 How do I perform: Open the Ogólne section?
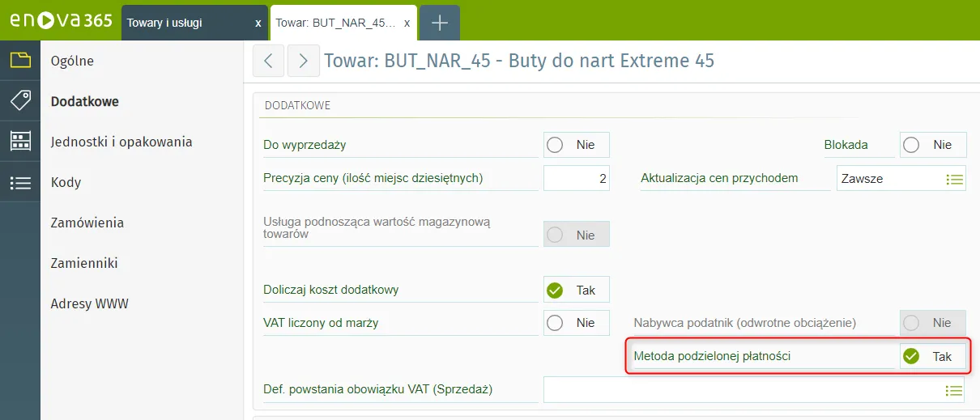point(72,61)
